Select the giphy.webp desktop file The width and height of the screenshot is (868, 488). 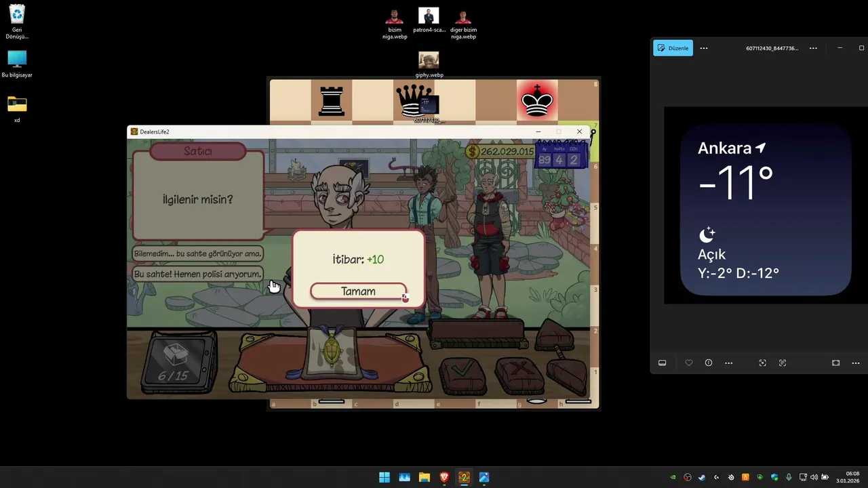[x=429, y=65]
